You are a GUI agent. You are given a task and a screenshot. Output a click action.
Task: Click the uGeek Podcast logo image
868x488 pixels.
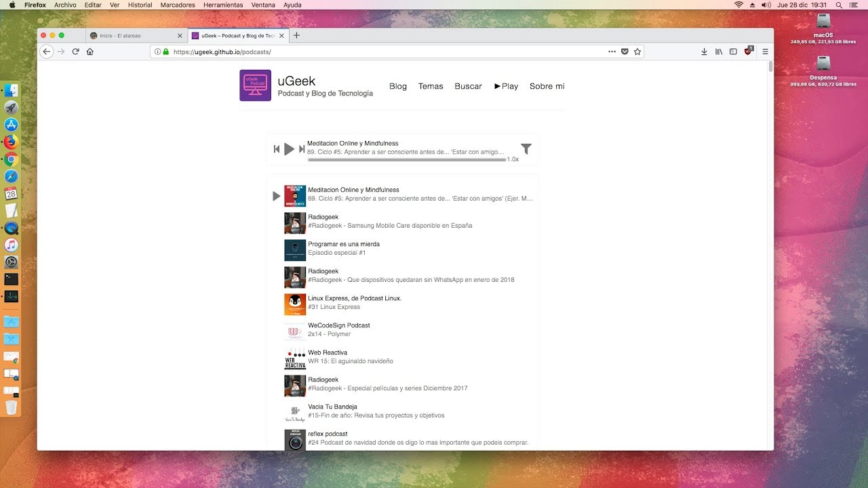click(x=255, y=85)
